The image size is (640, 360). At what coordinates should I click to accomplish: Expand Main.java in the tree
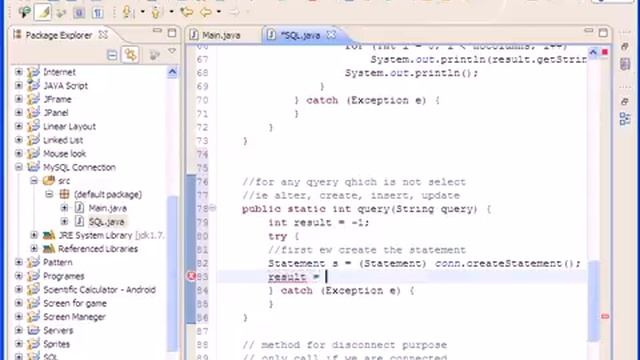click(x=64, y=208)
